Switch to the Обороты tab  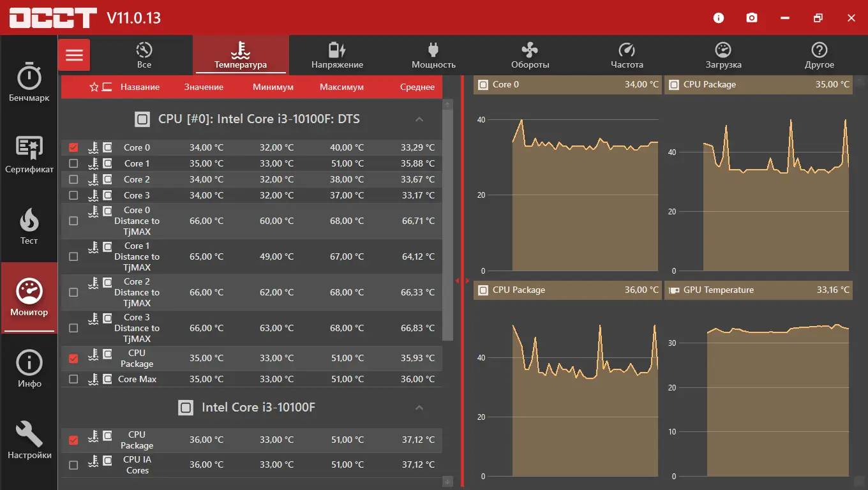[x=530, y=55]
